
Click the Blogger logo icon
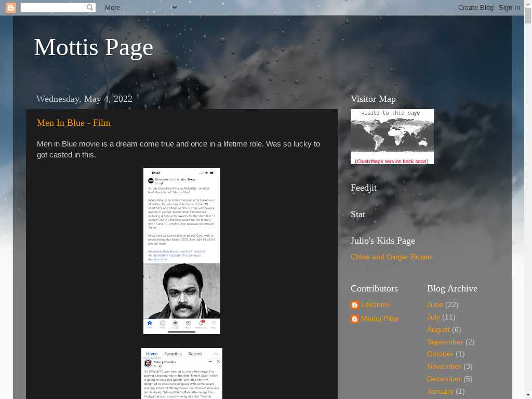[10, 7]
